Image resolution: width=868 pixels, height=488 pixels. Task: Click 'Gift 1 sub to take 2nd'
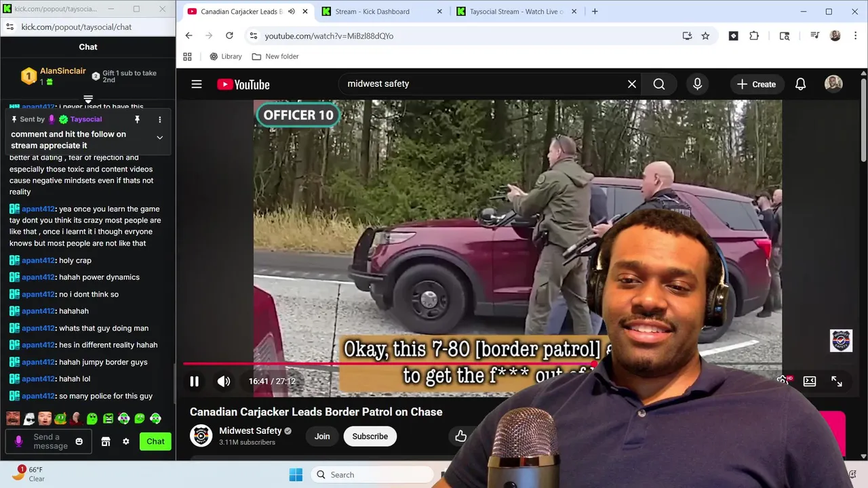[125, 77]
